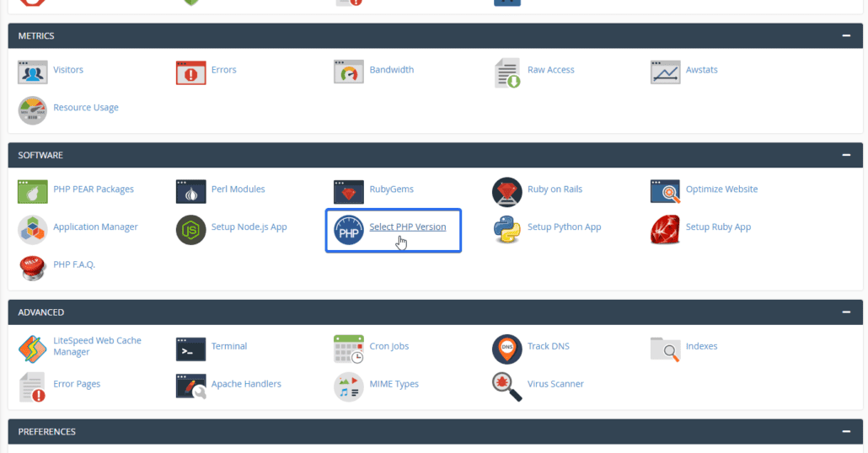Open the Optimize Website link
The image size is (868, 453).
(722, 189)
